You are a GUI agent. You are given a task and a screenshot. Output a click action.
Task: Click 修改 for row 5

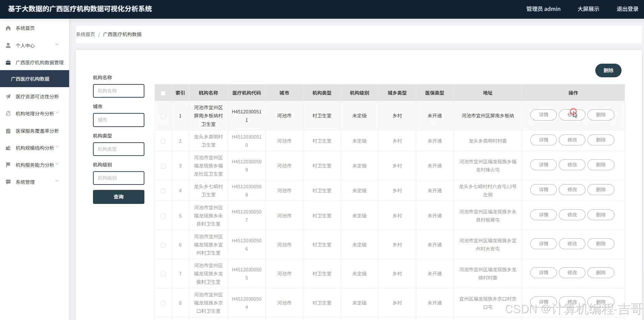click(572, 215)
